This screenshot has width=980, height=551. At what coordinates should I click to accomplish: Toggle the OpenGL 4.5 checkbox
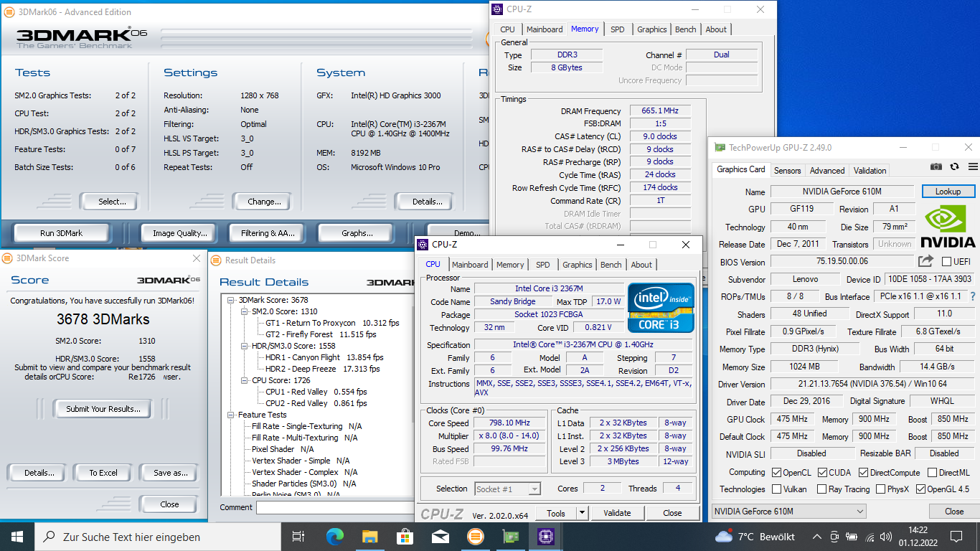click(x=920, y=489)
